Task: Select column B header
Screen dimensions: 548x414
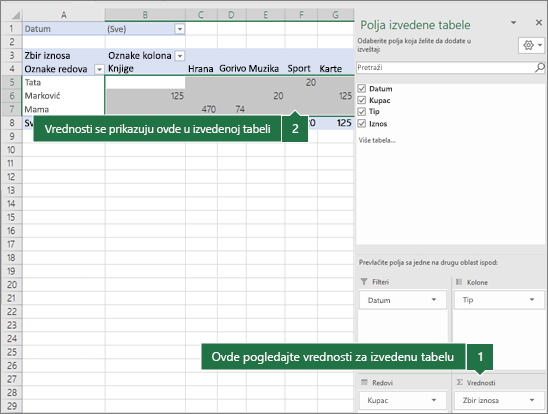Action: tap(145, 15)
